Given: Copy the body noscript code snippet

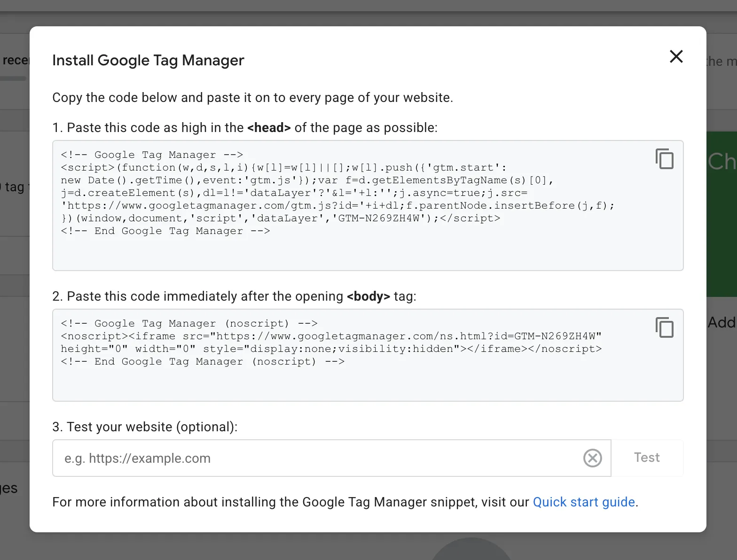Looking at the screenshot, I should pos(664,327).
